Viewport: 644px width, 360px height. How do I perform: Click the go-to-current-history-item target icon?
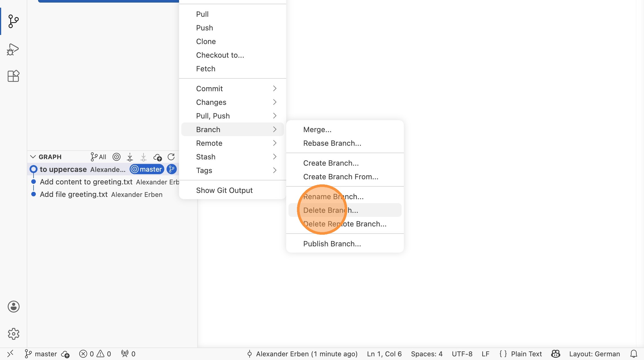coord(117,157)
